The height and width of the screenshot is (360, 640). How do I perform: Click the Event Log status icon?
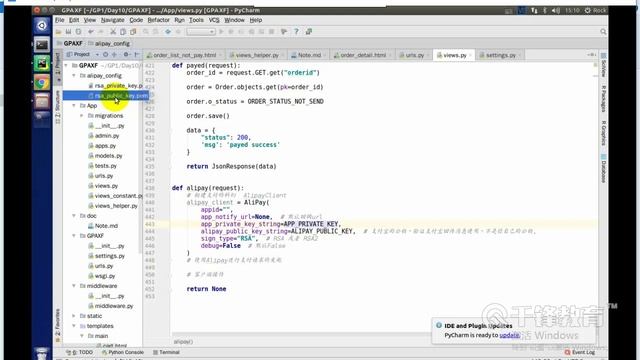click(580, 352)
